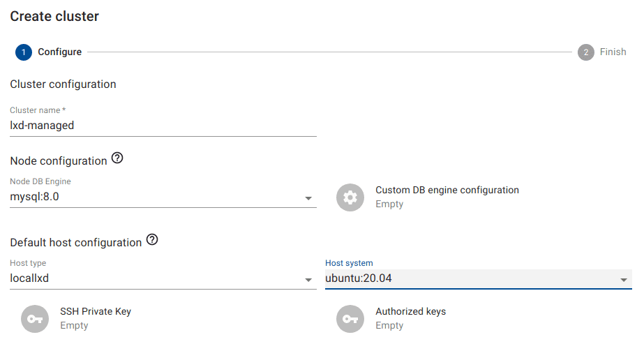This screenshot has height=344, width=644.
Task: Expand the Host system dropdown arrow
Action: coord(624,281)
